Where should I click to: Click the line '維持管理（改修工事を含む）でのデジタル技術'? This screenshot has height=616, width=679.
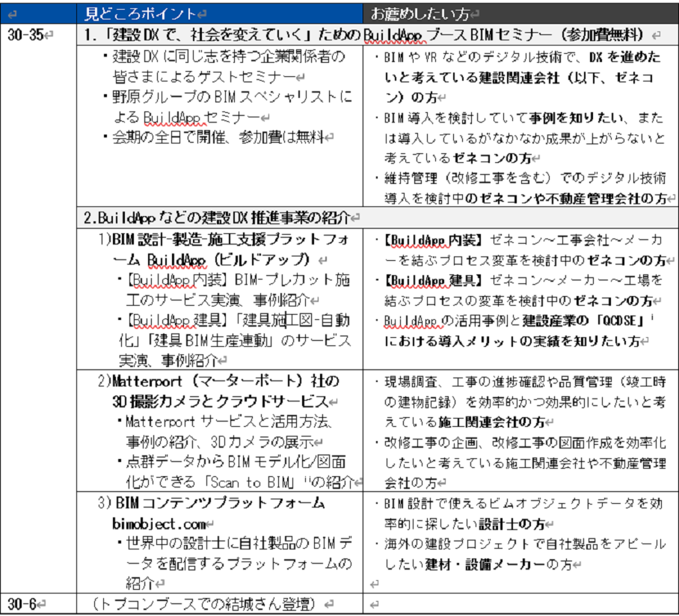point(525,178)
